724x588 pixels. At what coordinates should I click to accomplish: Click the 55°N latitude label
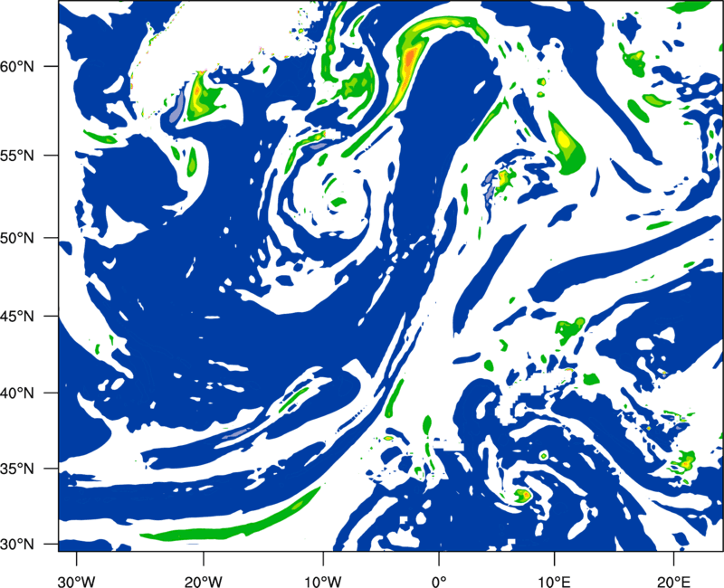coord(17,156)
